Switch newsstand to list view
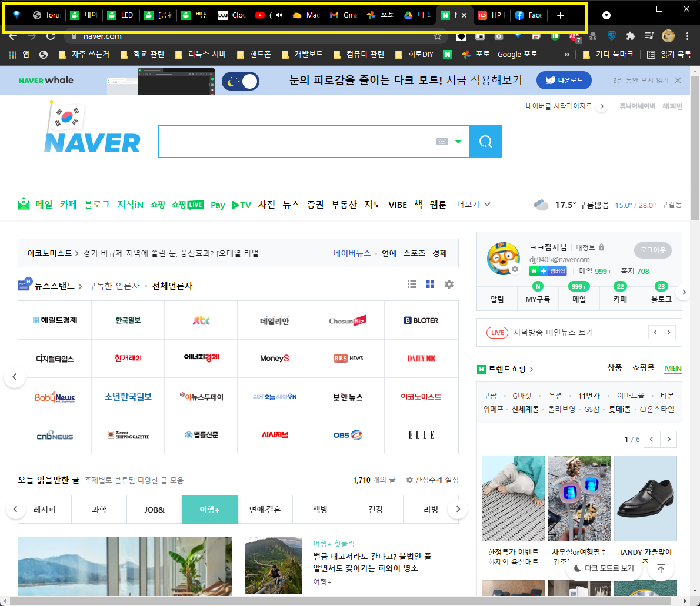This screenshot has width=700, height=606. coord(412,284)
